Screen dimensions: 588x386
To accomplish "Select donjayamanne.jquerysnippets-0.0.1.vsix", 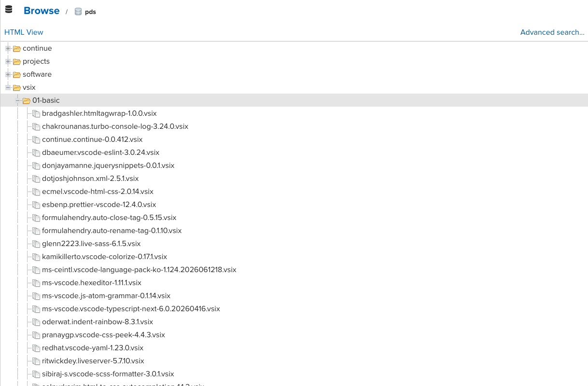I will coord(108,165).
